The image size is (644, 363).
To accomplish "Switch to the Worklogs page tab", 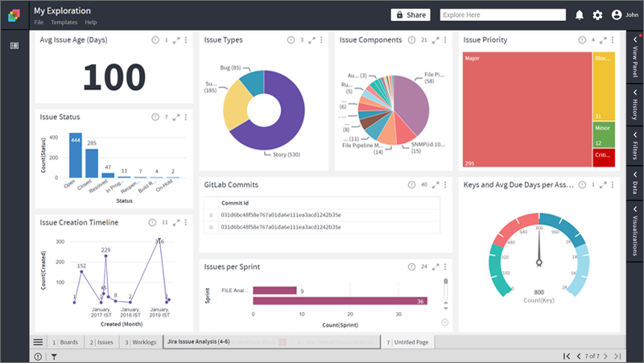I will pyautogui.click(x=141, y=342).
